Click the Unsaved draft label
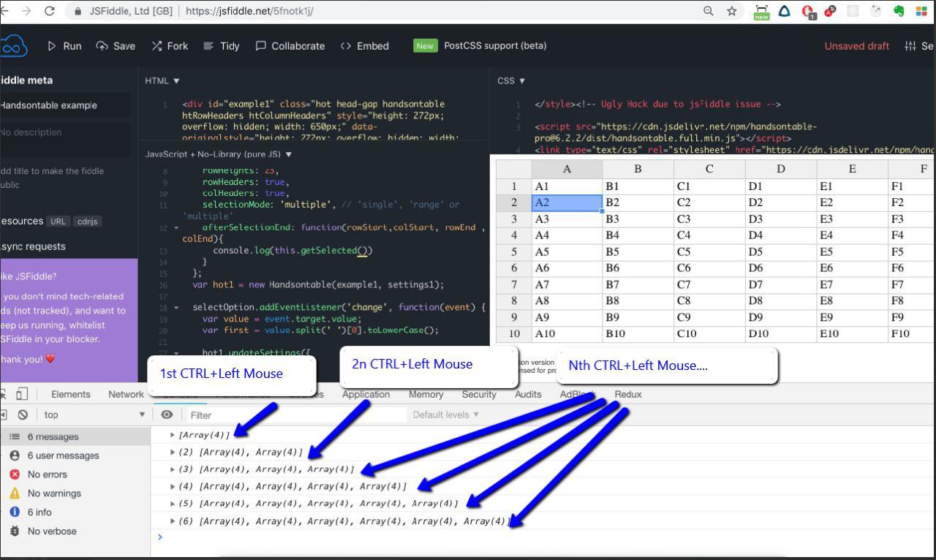Viewport: 936px width, 560px height. click(x=857, y=46)
